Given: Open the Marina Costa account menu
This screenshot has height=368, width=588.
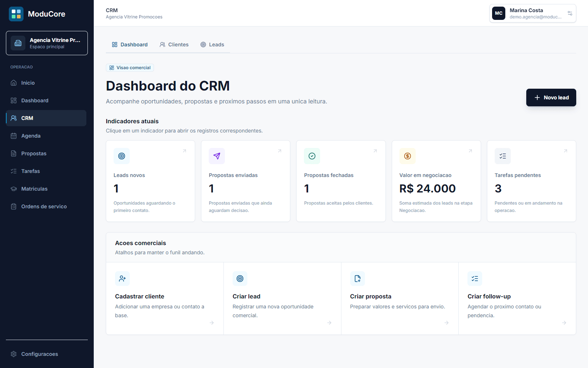Looking at the screenshot, I should (533, 13).
